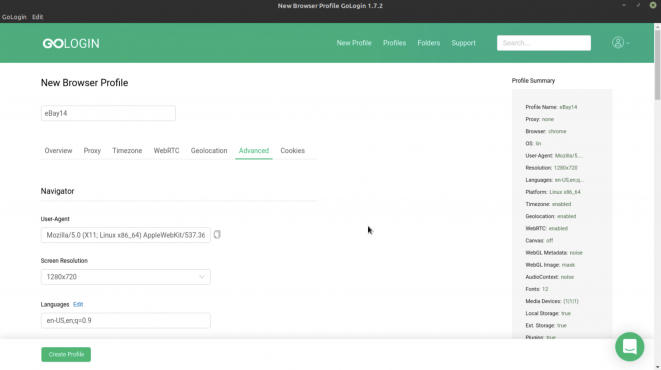661x370 pixels.
Task: Open the GoLogin menu in menu bar
Action: click(14, 17)
